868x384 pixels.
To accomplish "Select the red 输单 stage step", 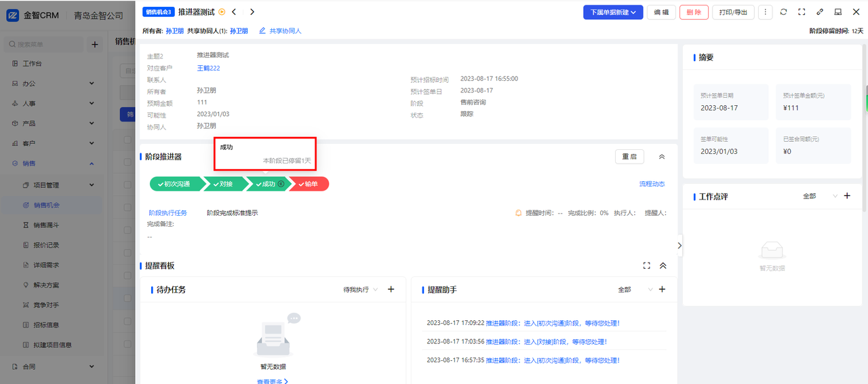I will coord(309,184).
